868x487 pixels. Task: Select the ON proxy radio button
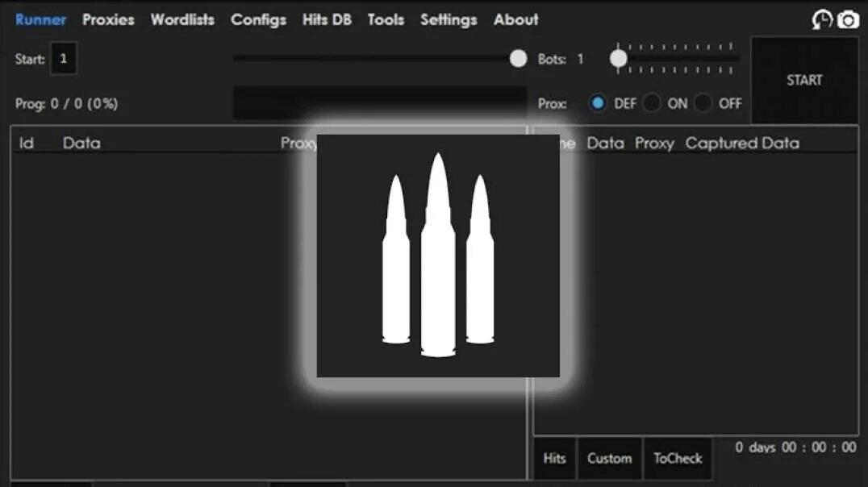click(652, 103)
